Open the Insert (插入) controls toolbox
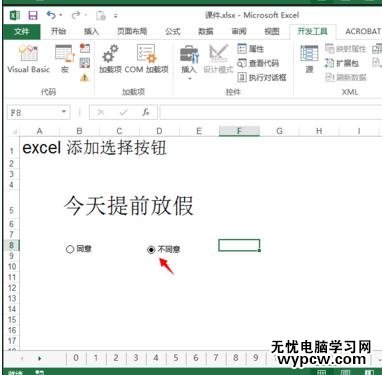 click(189, 62)
